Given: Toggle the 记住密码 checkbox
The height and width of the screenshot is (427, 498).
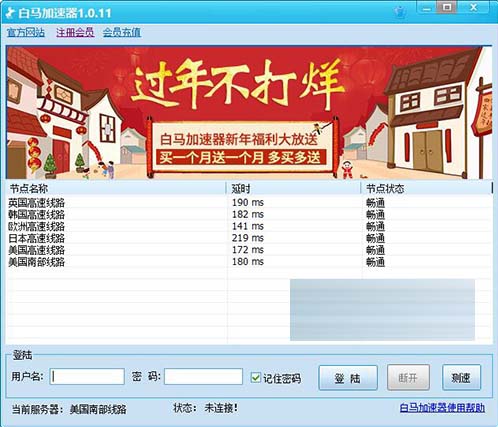Looking at the screenshot, I should pyautogui.click(x=255, y=378).
